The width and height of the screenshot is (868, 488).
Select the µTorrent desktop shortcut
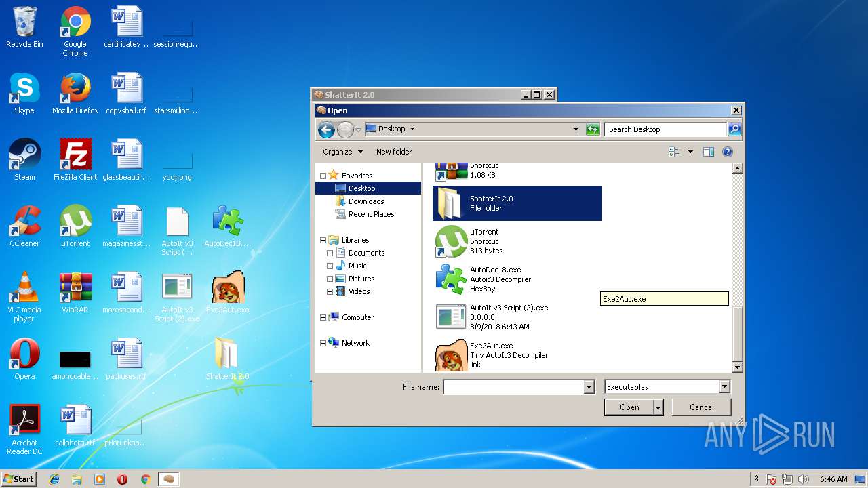tap(75, 227)
